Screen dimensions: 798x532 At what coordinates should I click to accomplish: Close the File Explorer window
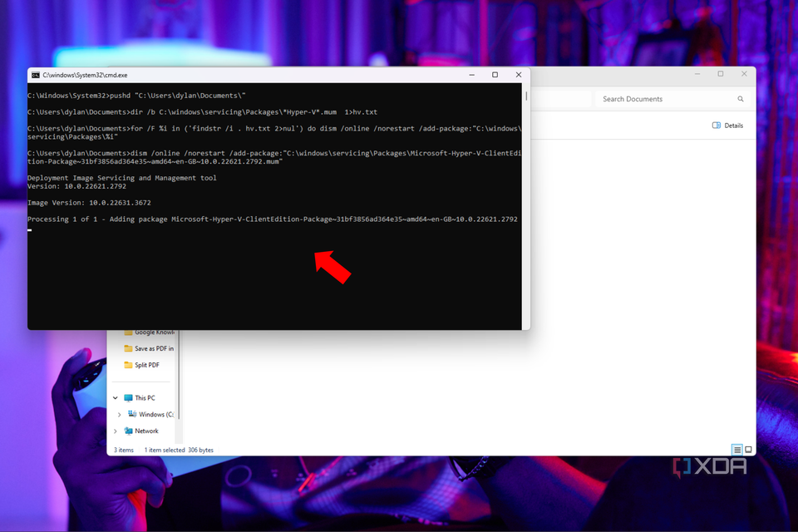744,74
